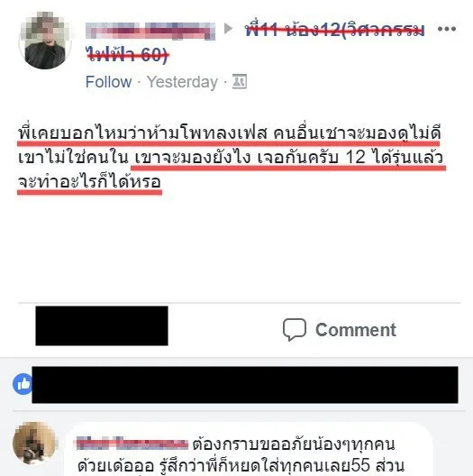Click the first post line starting พี่เคยบอกไหม
473x476 pixels.
(230, 133)
